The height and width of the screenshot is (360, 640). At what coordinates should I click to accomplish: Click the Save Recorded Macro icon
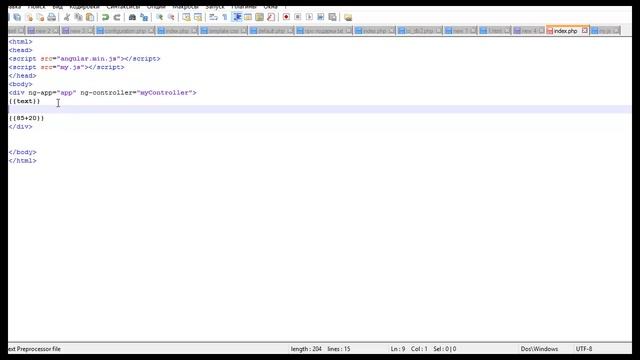coord(332,17)
